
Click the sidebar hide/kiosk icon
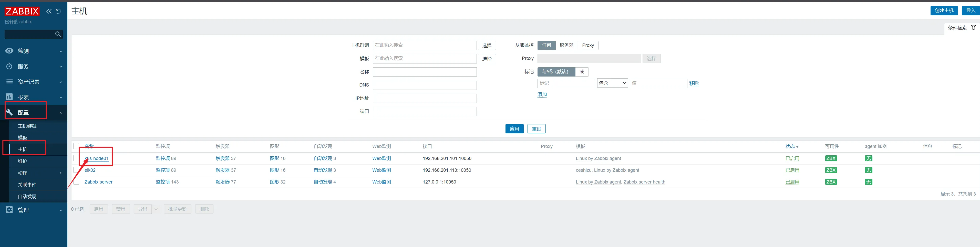(58, 12)
